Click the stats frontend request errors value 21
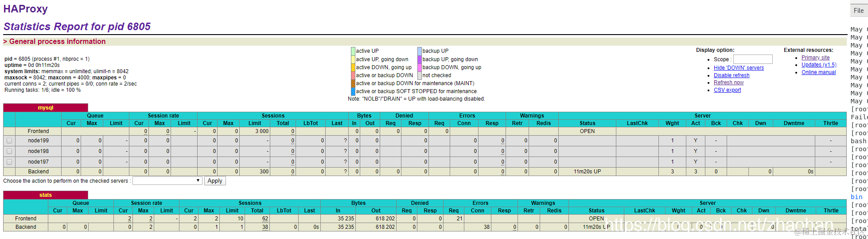The width and height of the screenshot is (868, 239). (x=459, y=219)
